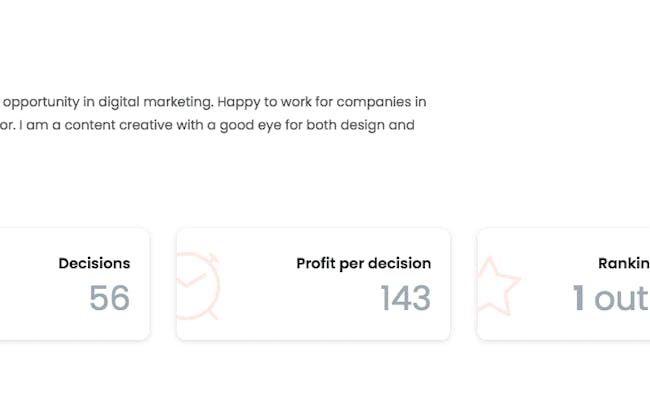Click the stopwatch icon in Profit card

coord(198,284)
